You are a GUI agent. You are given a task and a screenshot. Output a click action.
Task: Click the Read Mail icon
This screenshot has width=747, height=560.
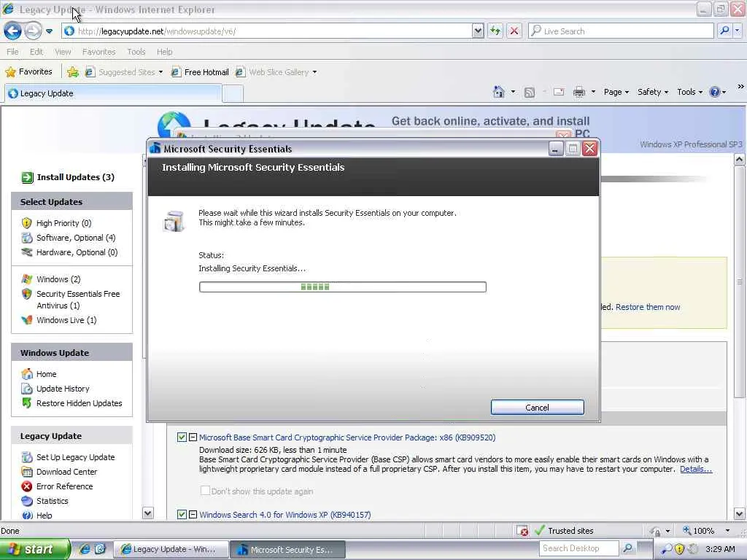tap(559, 92)
